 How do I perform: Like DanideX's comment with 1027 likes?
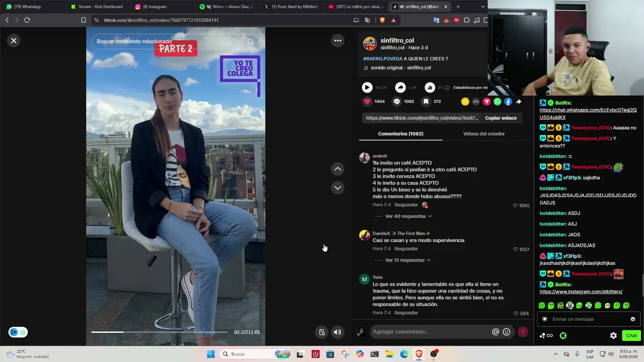pyautogui.click(x=515, y=249)
